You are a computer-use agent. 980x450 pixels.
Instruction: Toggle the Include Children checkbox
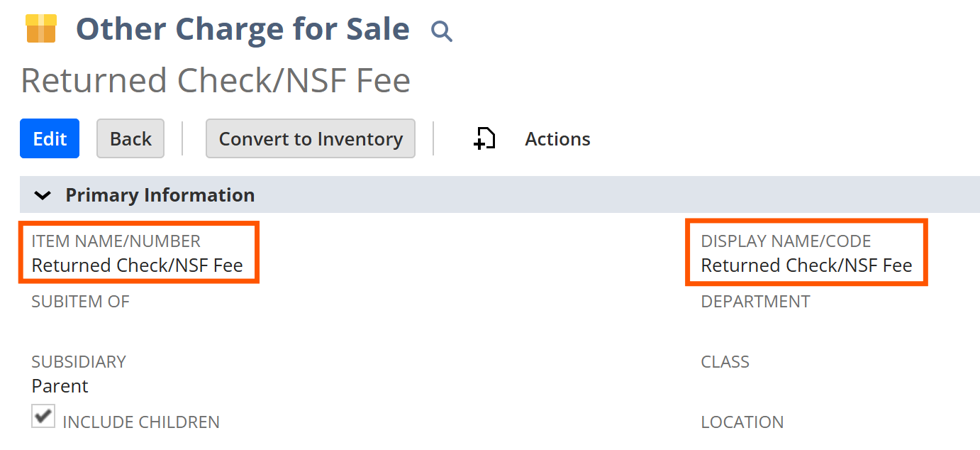coord(43,416)
